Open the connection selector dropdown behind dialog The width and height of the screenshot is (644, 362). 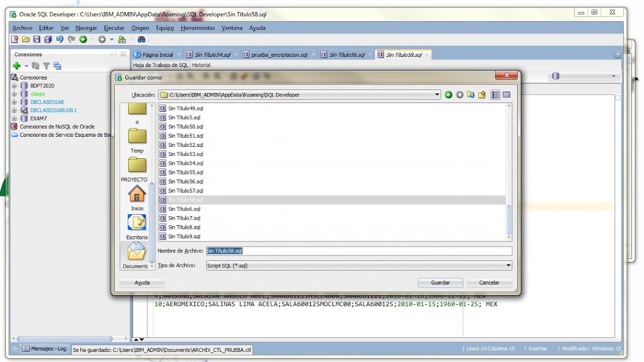(613, 76)
